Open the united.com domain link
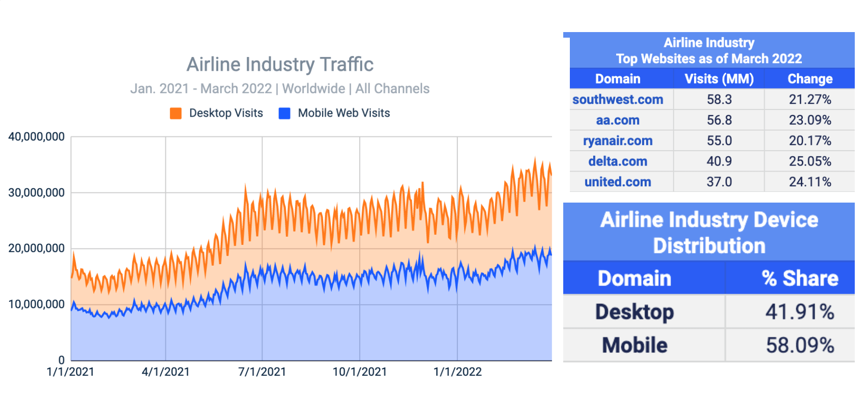The width and height of the screenshot is (868, 395). (618, 182)
